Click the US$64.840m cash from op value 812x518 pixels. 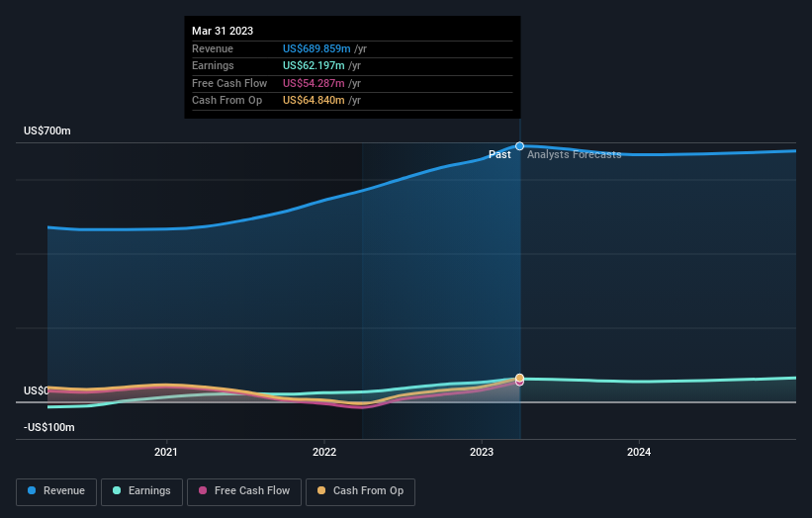point(314,101)
